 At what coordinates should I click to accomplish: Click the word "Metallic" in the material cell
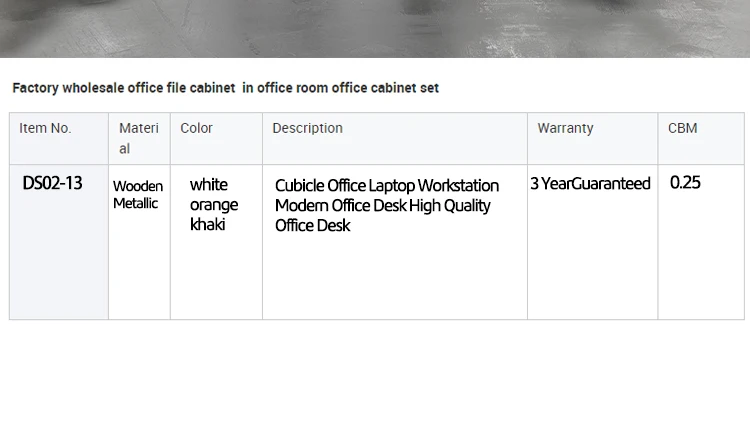pos(135,203)
